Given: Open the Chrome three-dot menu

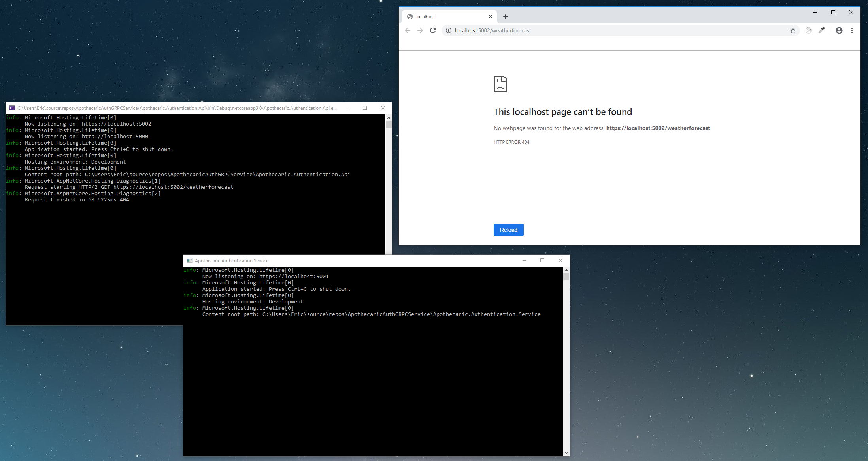Looking at the screenshot, I should (852, 30).
